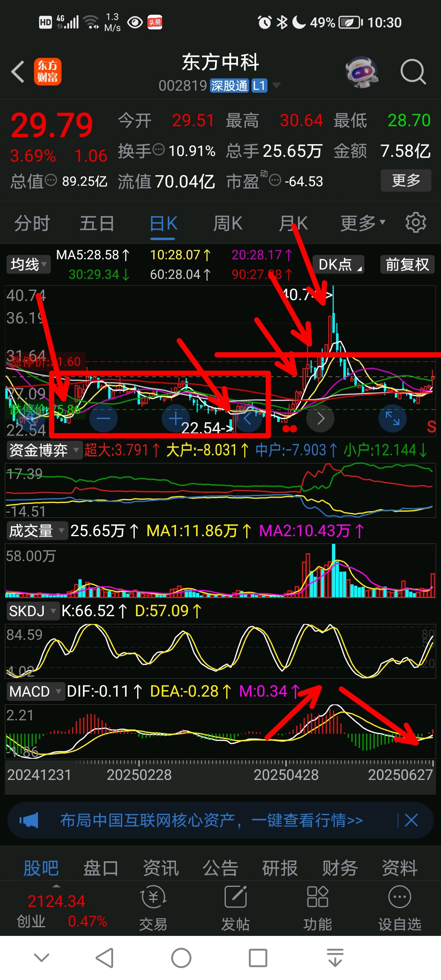Tap the 总值 info icon
This screenshot has height=980, width=441.
51,180
